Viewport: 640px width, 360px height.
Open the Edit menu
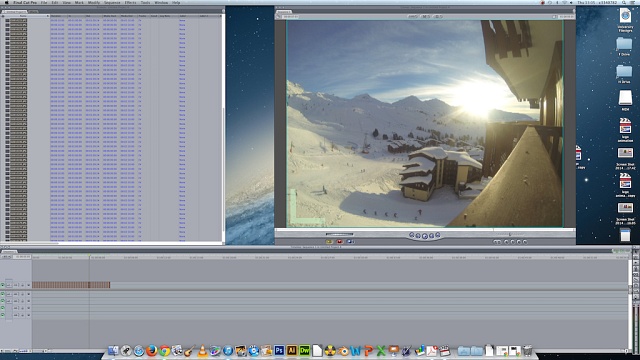tap(55, 2)
